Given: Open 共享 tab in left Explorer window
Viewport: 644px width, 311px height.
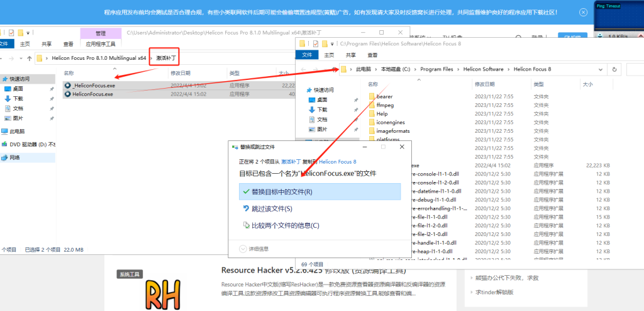Looking at the screenshot, I should 47,43.
